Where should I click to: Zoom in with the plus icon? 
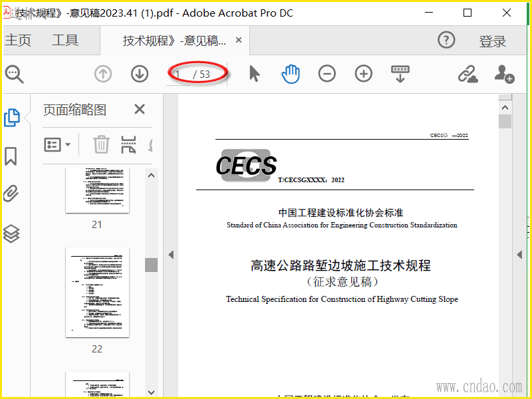[364, 74]
